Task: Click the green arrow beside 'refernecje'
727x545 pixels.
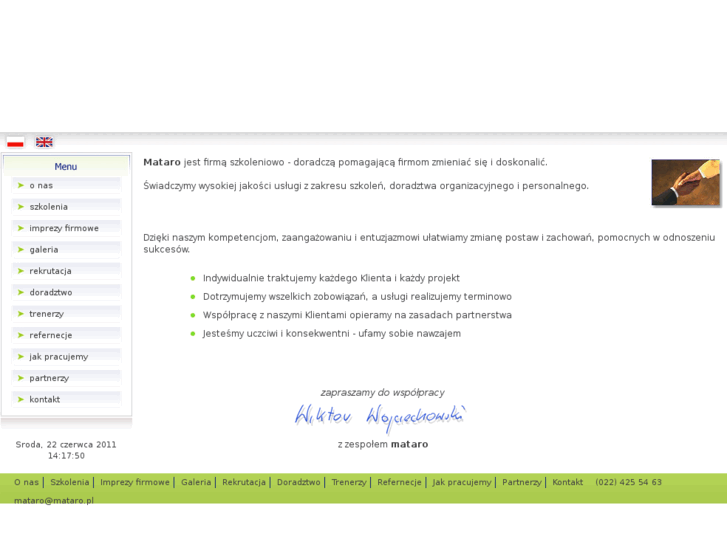Action: click(x=21, y=335)
